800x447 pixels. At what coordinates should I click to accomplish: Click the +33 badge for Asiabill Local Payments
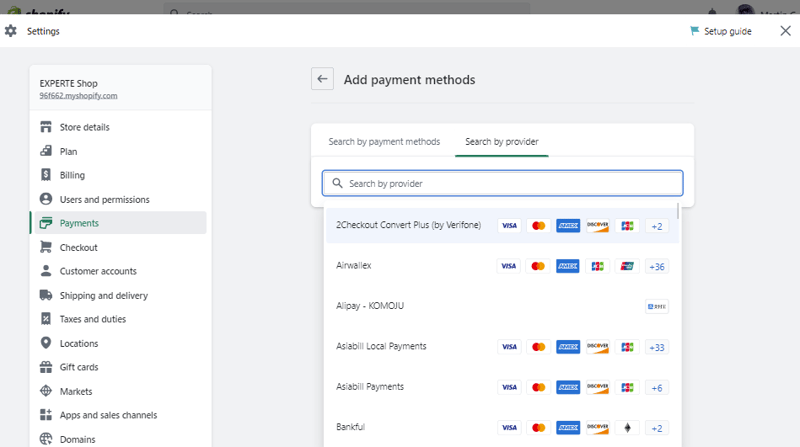tap(657, 347)
